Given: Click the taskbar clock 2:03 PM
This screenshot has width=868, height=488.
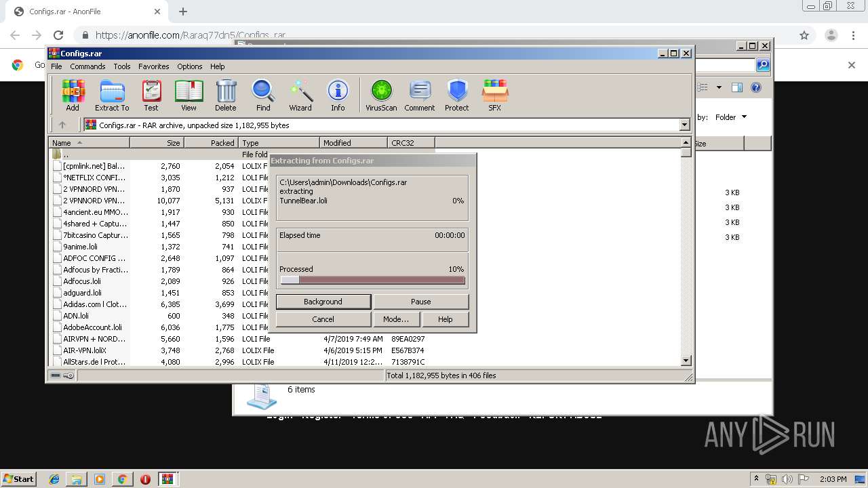Looking at the screenshot, I should [x=833, y=479].
